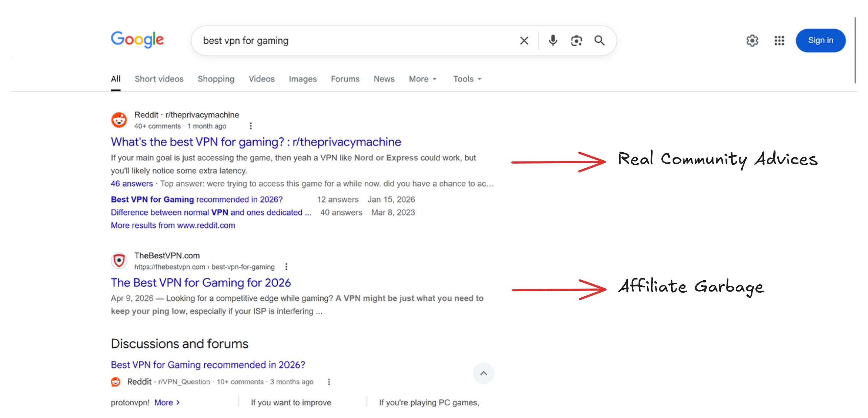Click 'More results from www.reddit.com'

point(173,225)
